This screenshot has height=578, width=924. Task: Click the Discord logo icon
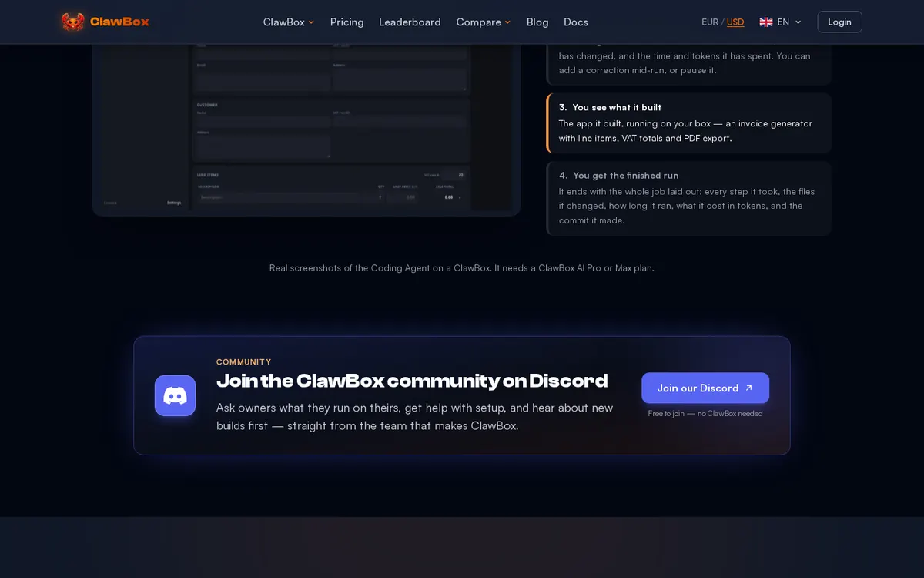(x=175, y=395)
